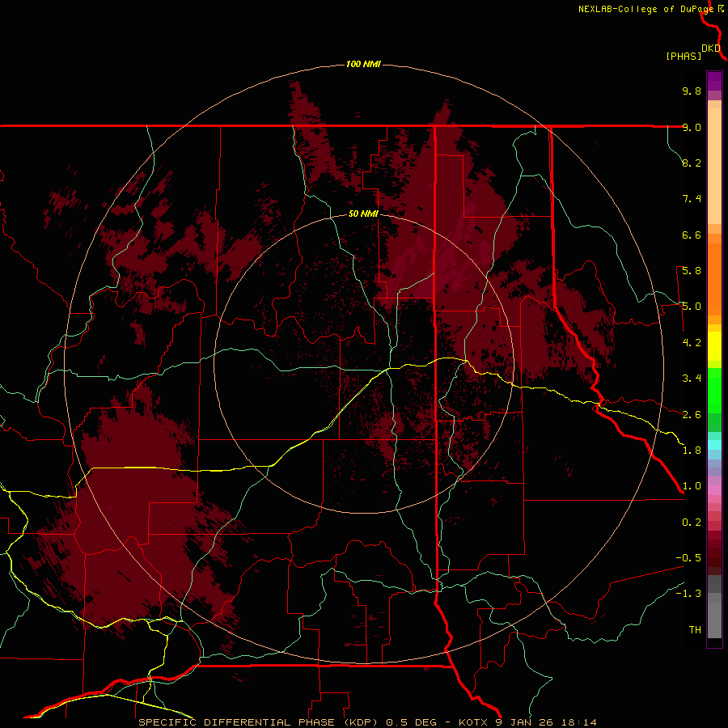The width and height of the screenshot is (728, 728).
Task: Click the [PHAS] legend header
Action: [x=684, y=57]
